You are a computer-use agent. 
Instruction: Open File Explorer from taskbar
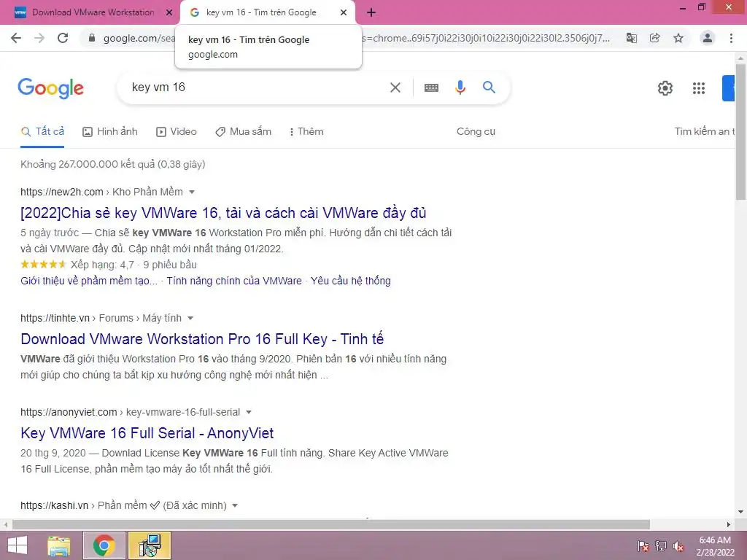pos(59,545)
